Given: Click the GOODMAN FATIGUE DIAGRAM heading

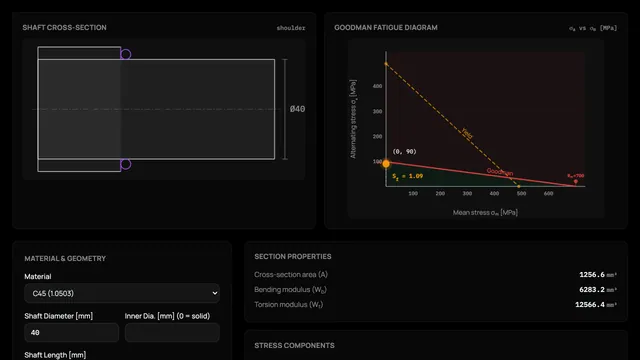Looking at the screenshot, I should click(386, 27).
